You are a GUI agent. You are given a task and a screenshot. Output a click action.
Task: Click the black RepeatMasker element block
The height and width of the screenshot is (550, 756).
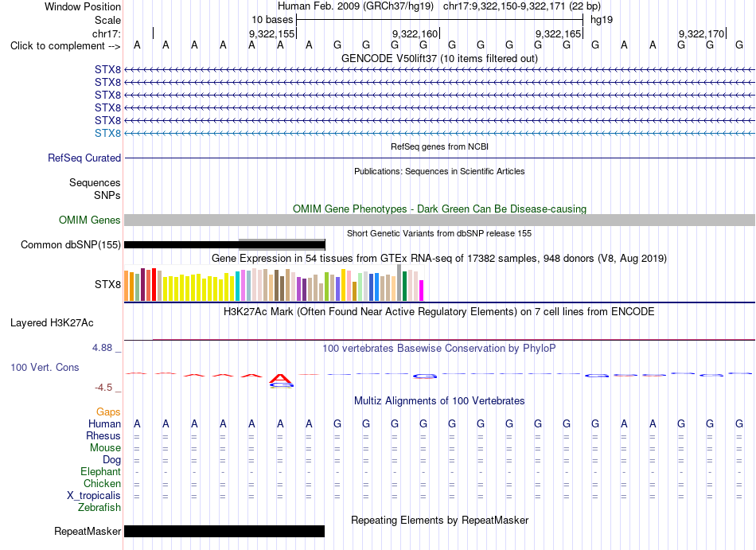click(x=224, y=531)
